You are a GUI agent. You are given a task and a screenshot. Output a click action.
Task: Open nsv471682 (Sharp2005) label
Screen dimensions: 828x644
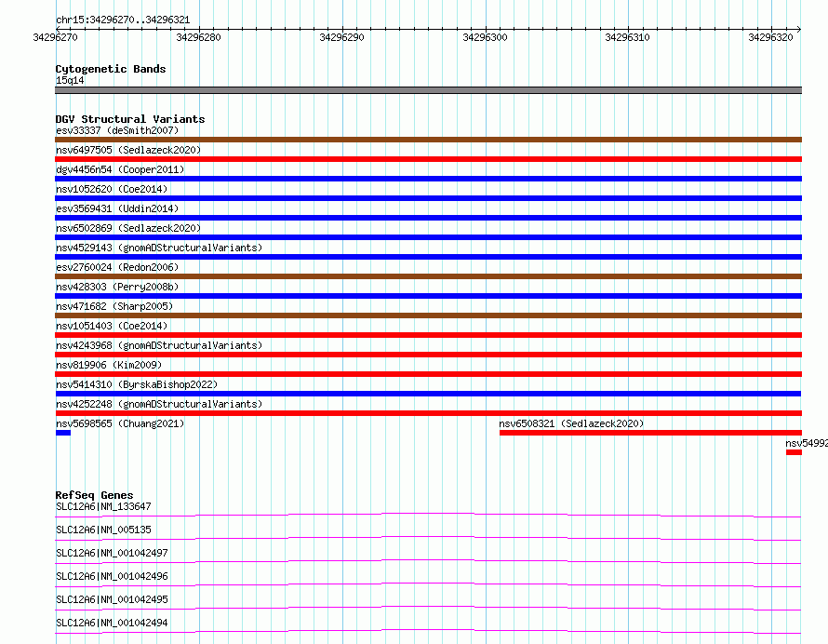114,306
